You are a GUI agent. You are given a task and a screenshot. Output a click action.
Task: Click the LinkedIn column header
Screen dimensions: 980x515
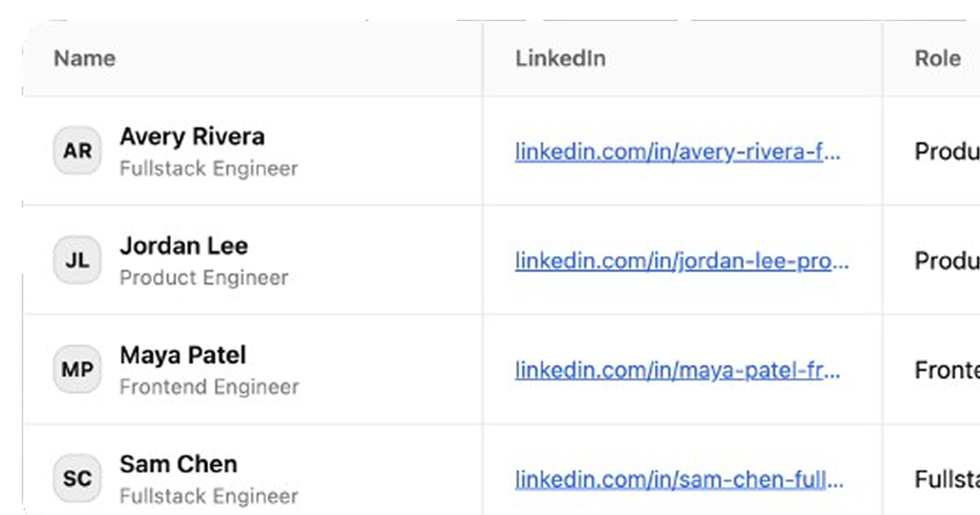tap(561, 59)
